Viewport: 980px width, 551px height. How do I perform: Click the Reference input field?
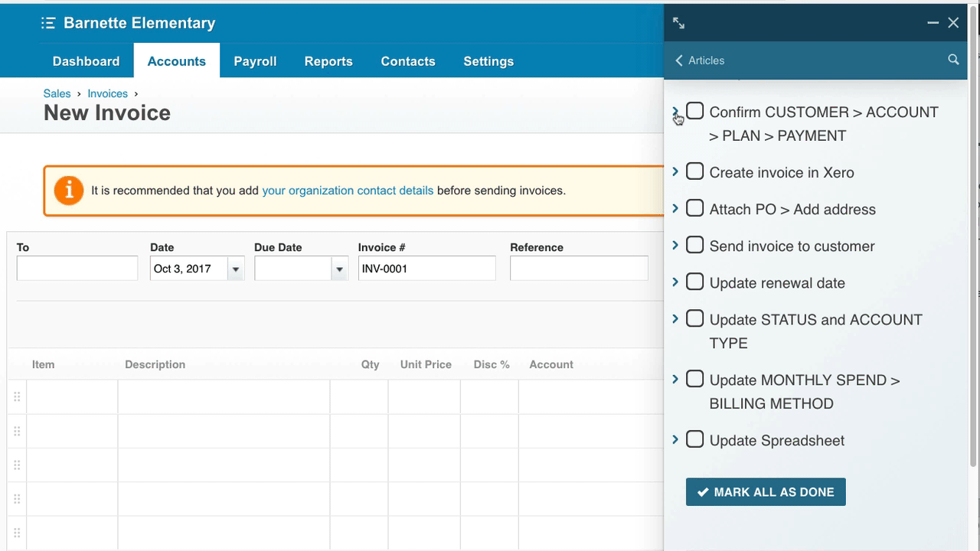(x=579, y=269)
